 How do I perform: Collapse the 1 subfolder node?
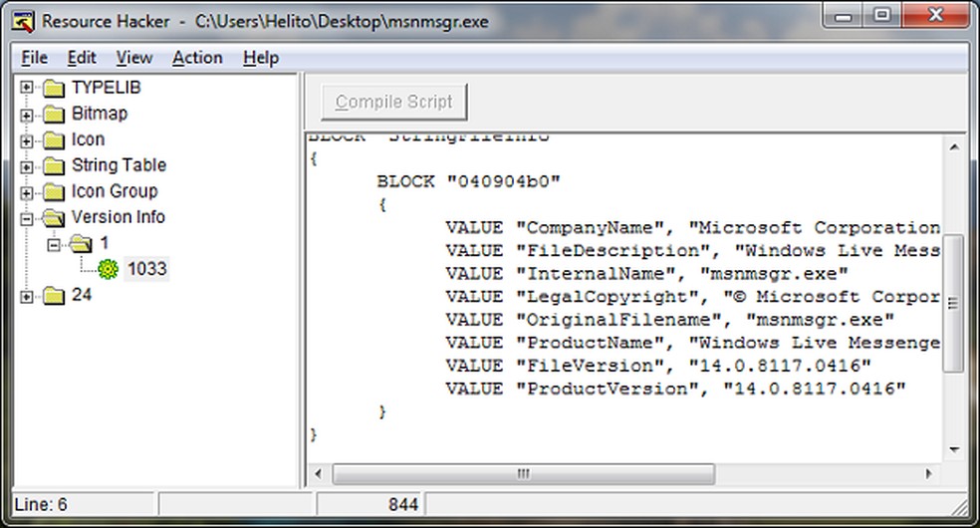tap(54, 244)
